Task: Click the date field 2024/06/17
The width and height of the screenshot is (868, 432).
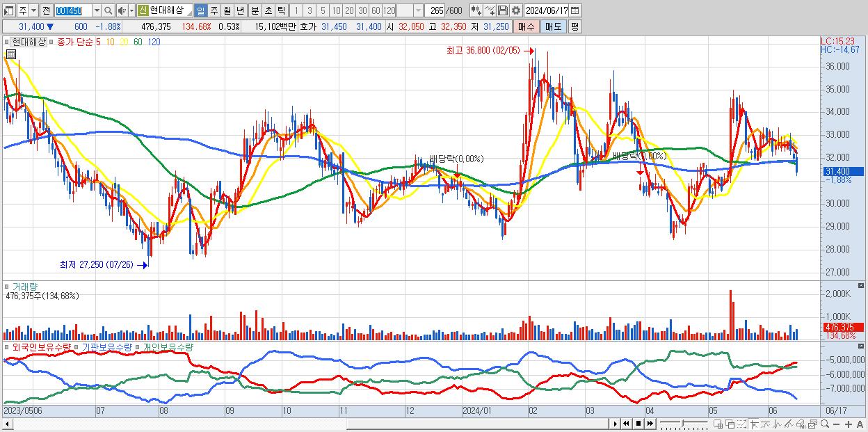Action: pyautogui.click(x=547, y=10)
